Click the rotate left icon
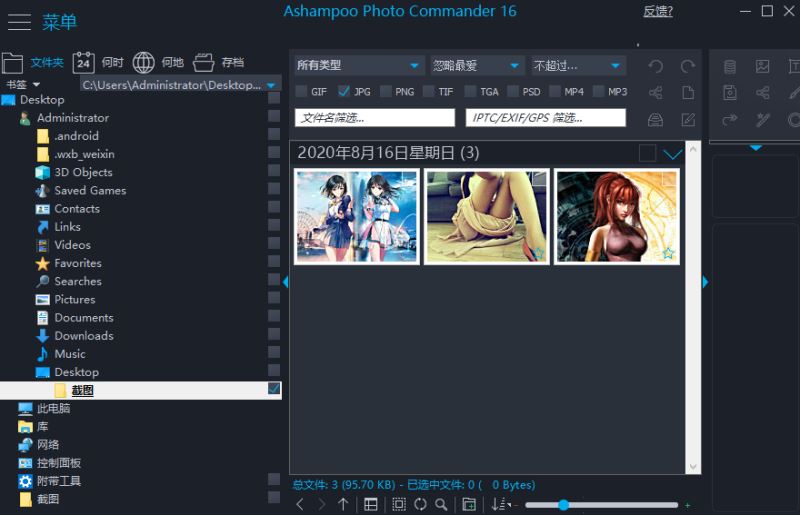Viewport: 800px width, 515px height. coord(656,66)
